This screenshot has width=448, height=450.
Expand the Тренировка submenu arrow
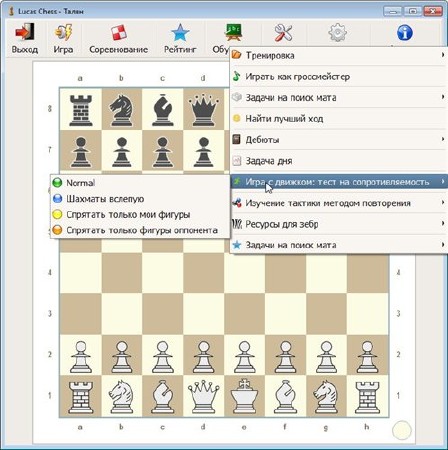click(x=443, y=55)
